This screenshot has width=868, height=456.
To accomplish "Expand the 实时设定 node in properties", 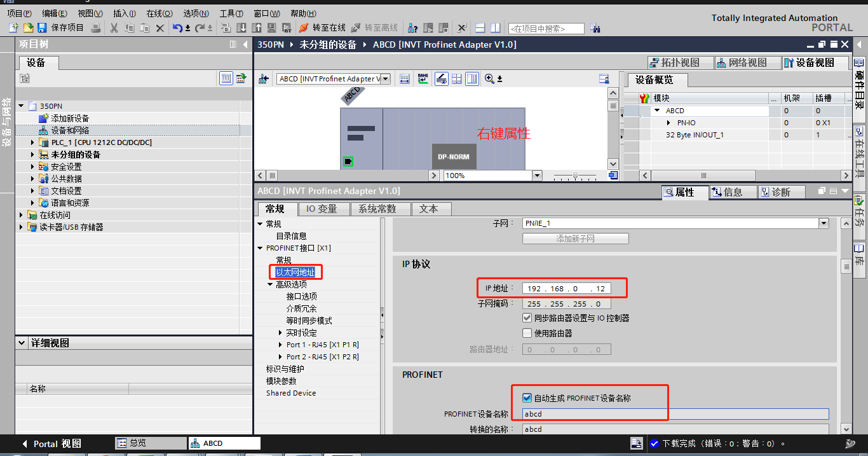I will coord(280,333).
